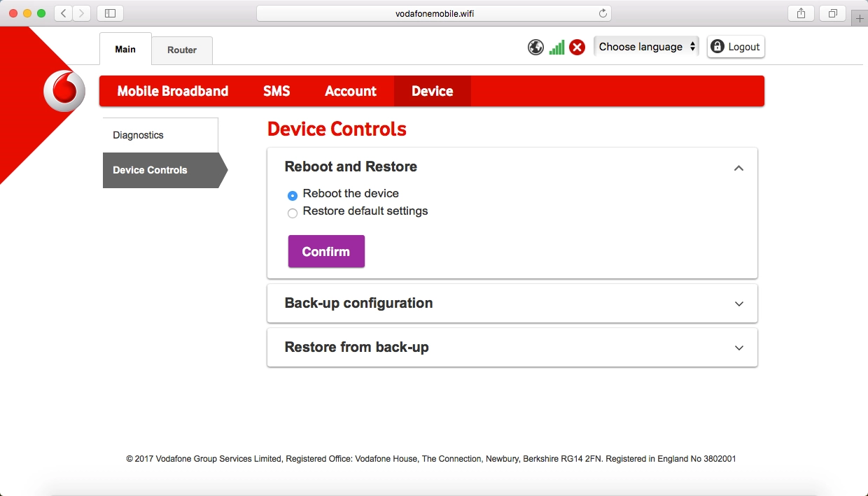Expand the Back-up configuration section
This screenshot has height=496, width=868.
click(x=738, y=304)
